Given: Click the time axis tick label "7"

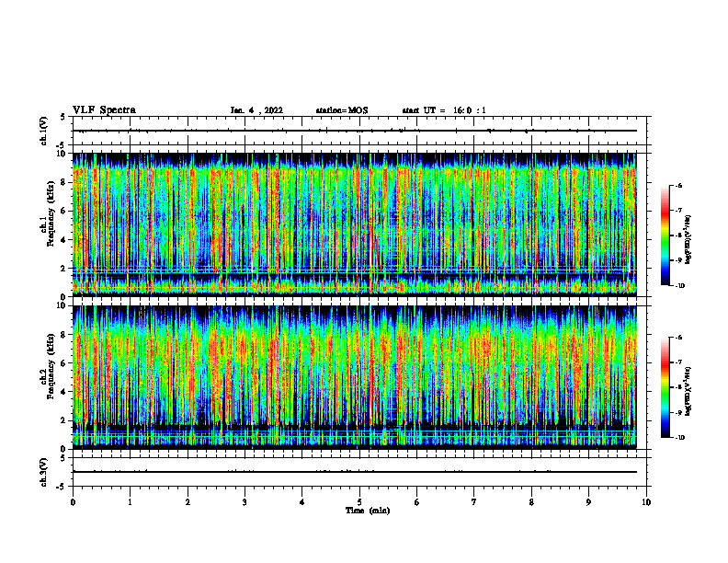Looking at the screenshot, I should coord(474,502).
